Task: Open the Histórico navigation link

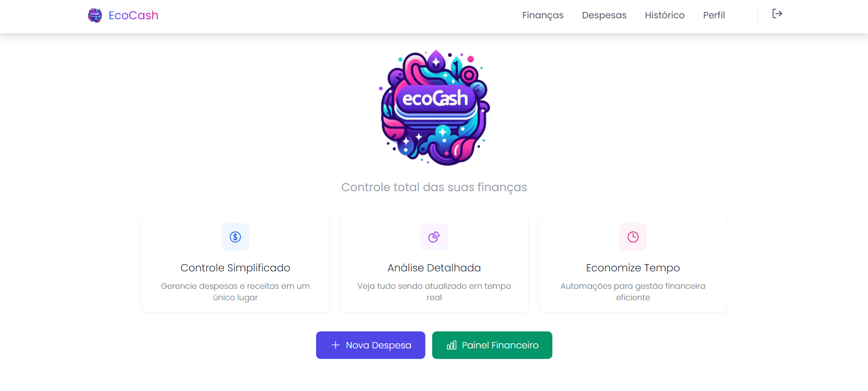Action: 664,15
